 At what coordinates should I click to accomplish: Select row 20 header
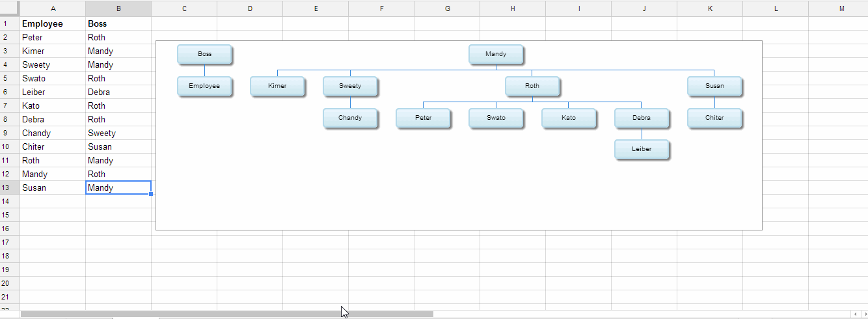(10, 283)
